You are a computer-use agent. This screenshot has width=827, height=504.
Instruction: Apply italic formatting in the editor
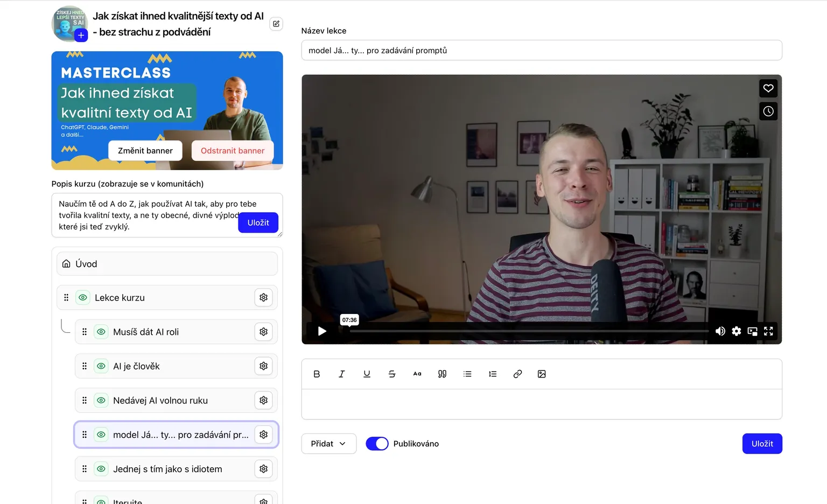[341, 374]
